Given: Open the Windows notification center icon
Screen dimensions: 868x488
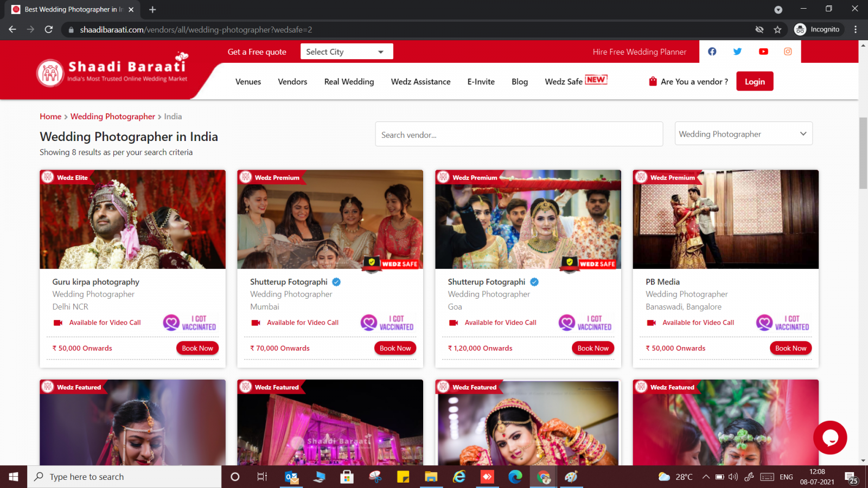Looking at the screenshot, I should coord(851,477).
